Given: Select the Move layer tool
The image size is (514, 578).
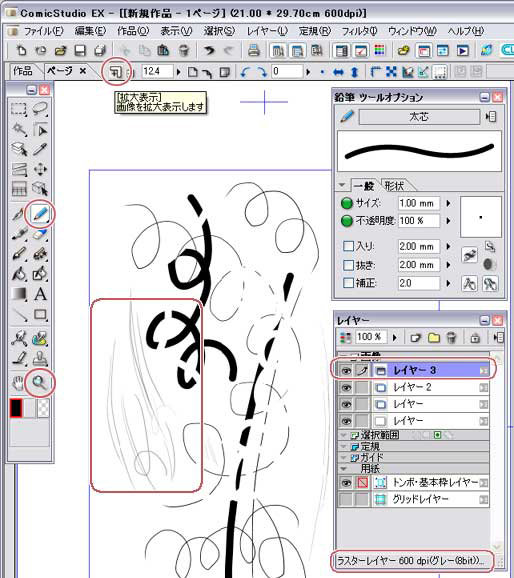Looking at the screenshot, I should [40, 169].
